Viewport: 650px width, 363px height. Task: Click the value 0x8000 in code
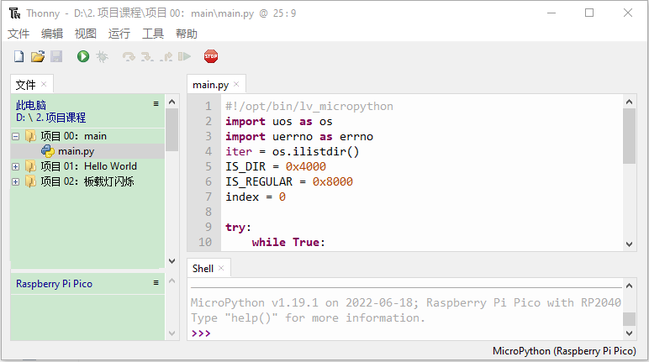(332, 182)
